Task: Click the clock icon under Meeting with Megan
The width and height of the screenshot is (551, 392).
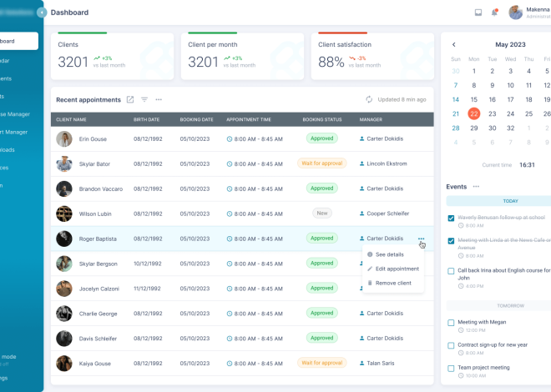Action: pos(461,330)
